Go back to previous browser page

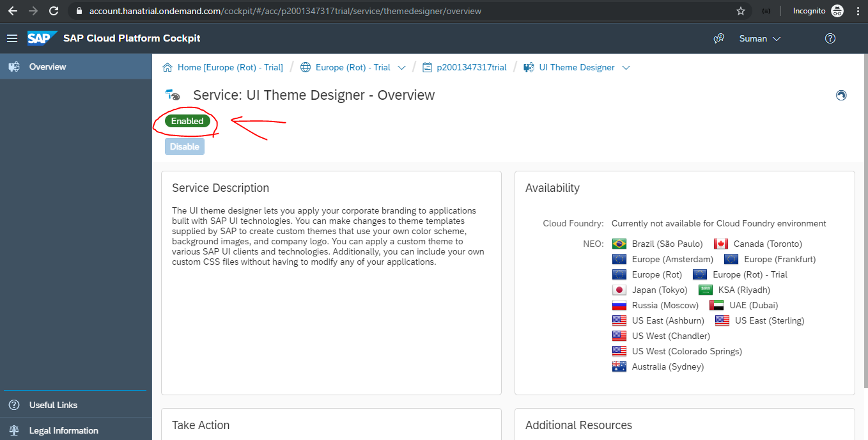point(13,11)
